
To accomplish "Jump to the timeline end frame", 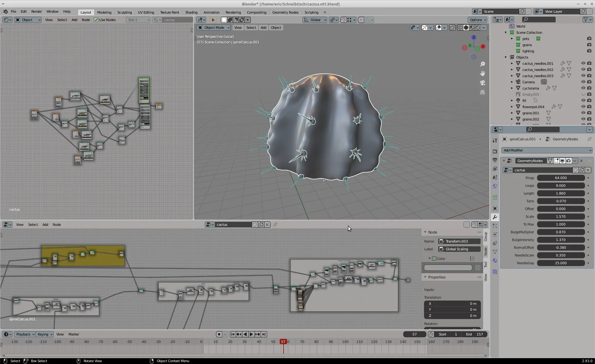I will point(264,334).
